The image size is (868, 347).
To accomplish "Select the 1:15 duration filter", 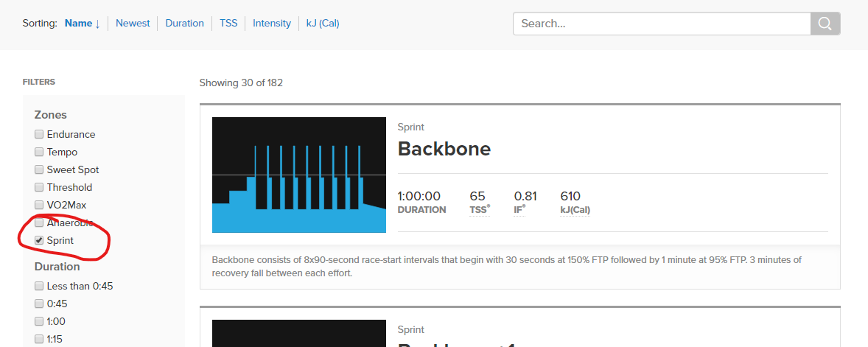I will tap(39, 339).
